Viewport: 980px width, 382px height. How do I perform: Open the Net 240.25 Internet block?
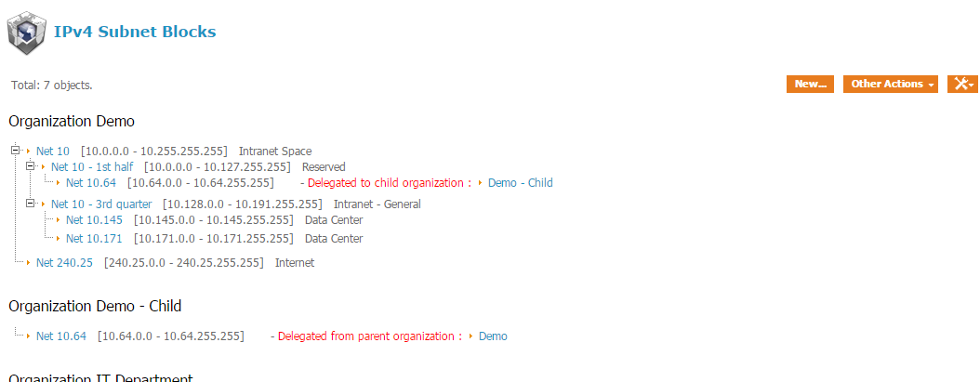coord(64,263)
